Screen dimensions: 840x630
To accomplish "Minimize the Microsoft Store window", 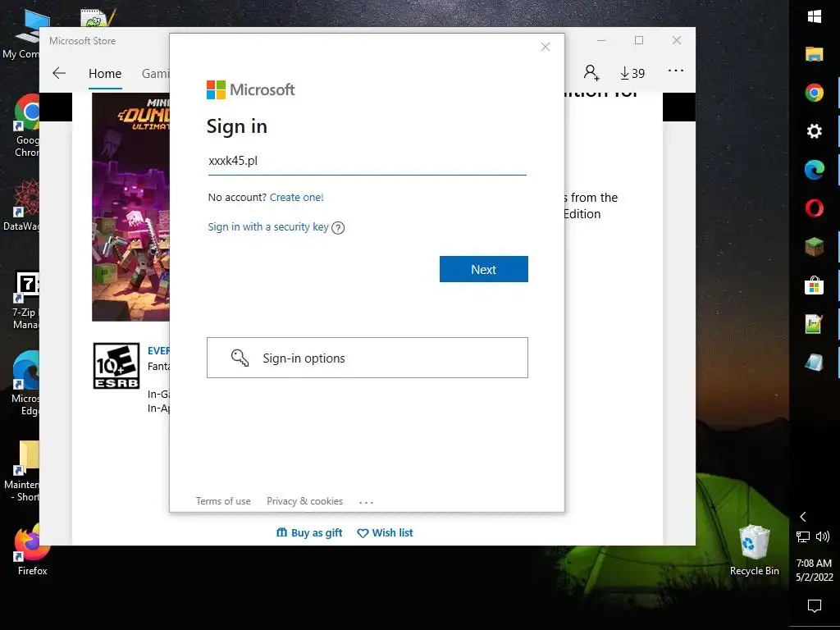I will tap(601, 40).
